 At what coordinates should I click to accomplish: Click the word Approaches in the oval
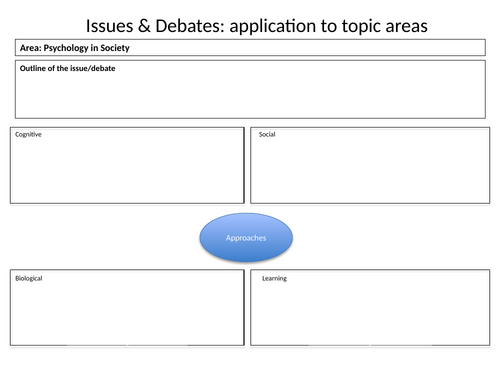tap(246, 238)
